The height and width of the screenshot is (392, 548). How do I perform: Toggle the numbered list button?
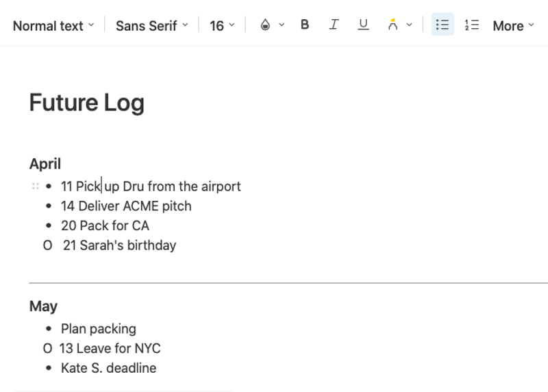click(471, 25)
